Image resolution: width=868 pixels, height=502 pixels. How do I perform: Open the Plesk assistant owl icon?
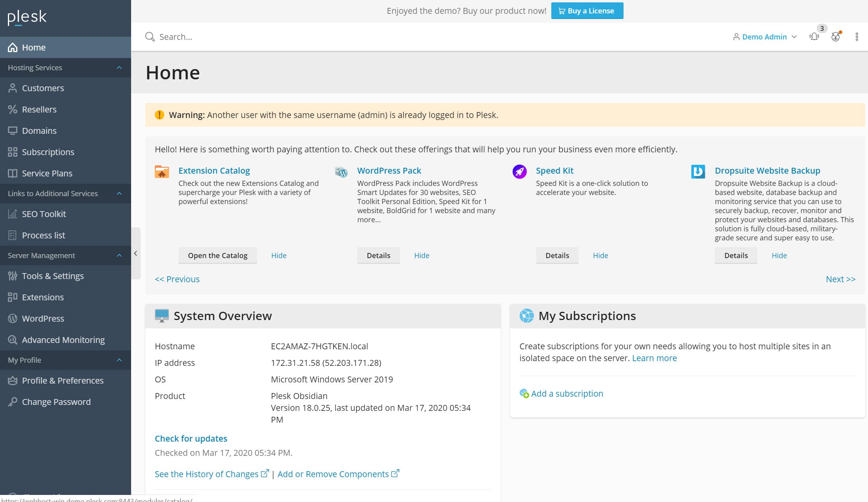pos(835,37)
